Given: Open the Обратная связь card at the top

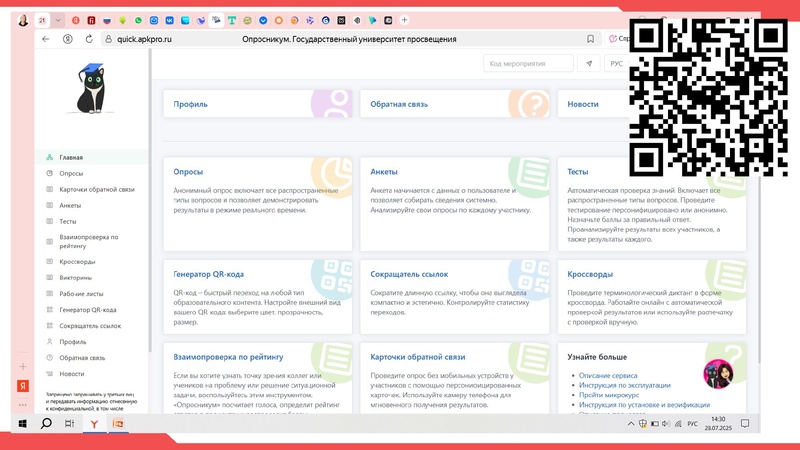Looking at the screenshot, I should (455, 104).
